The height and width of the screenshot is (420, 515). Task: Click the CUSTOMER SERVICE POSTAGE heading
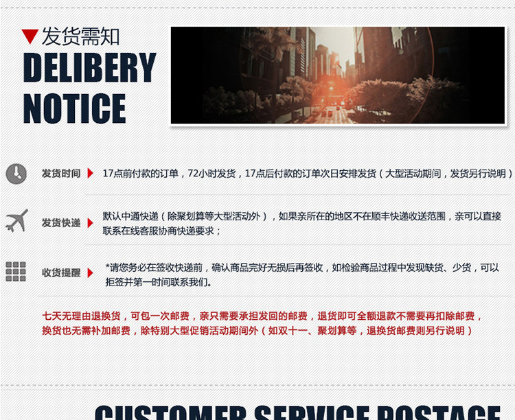(297, 412)
